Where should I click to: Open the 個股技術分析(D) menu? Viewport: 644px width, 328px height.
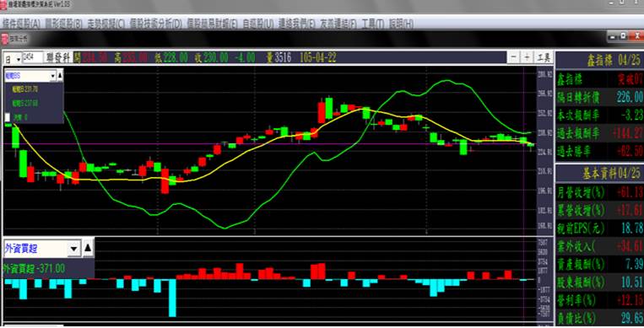click(155, 24)
